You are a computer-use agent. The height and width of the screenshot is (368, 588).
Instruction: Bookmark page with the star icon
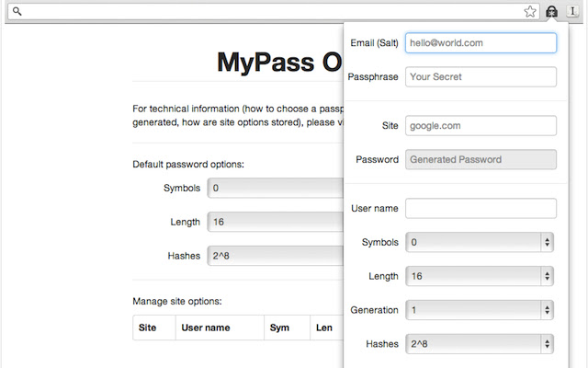click(530, 12)
